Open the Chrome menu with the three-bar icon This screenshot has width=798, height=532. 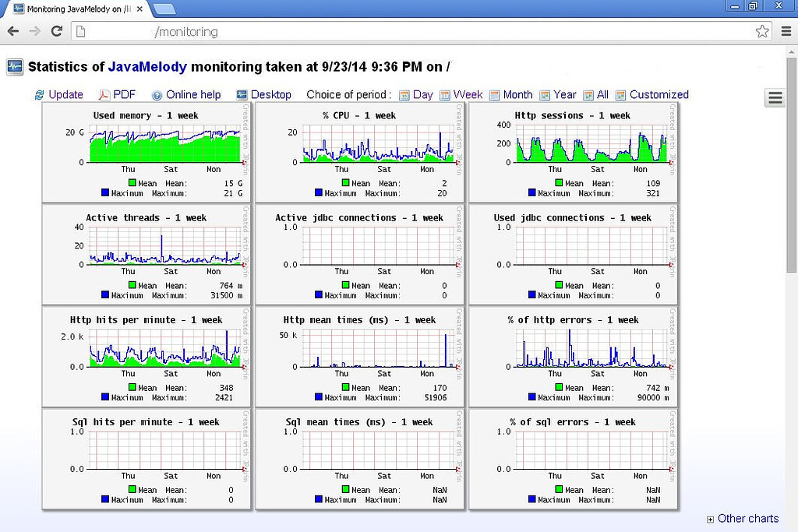(x=787, y=33)
